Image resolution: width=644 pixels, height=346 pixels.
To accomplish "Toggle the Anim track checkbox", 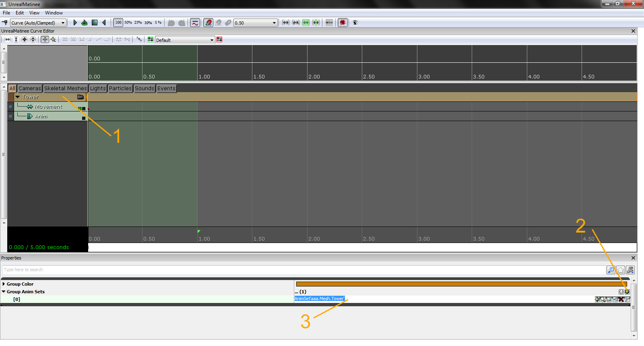I will pyautogui.click(x=10, y=116).
